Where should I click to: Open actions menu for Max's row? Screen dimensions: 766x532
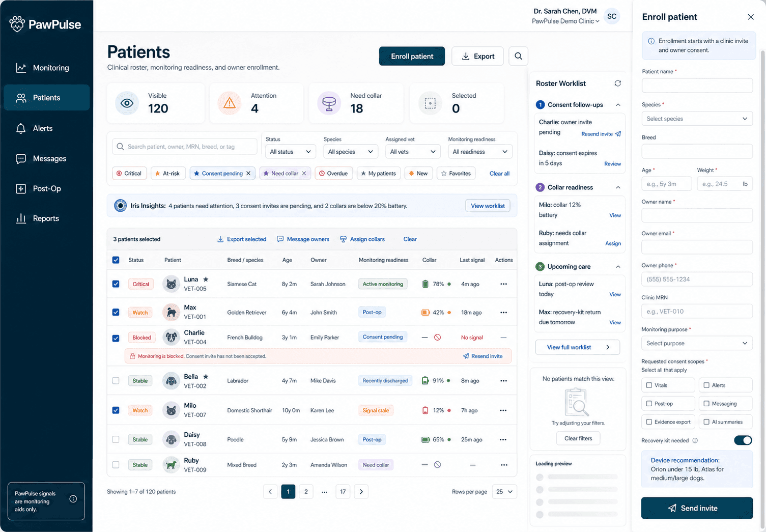pyautogui.click(x=503, y=313)
